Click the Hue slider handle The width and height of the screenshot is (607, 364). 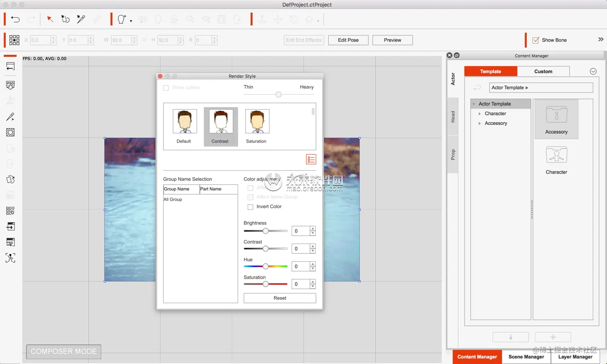(265, 267)
